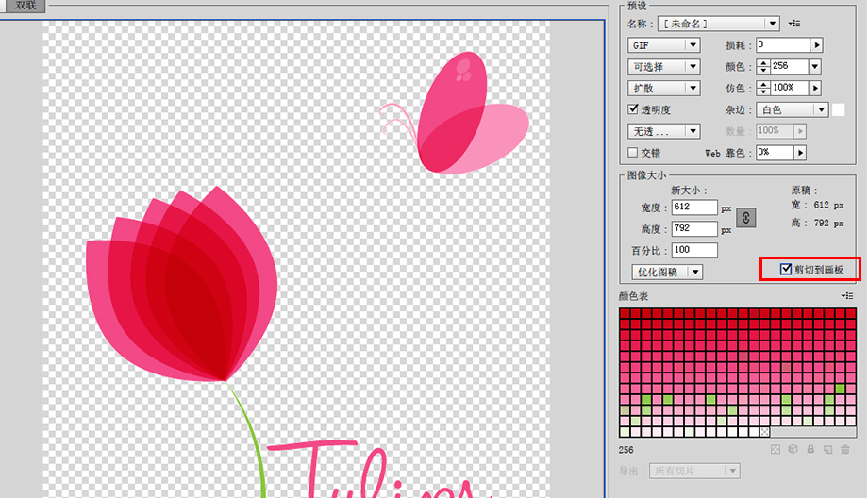Uncheck the 剪切到画板 clip to artboard checkbox
Screen dimensions: 868x498
(786, 270)
